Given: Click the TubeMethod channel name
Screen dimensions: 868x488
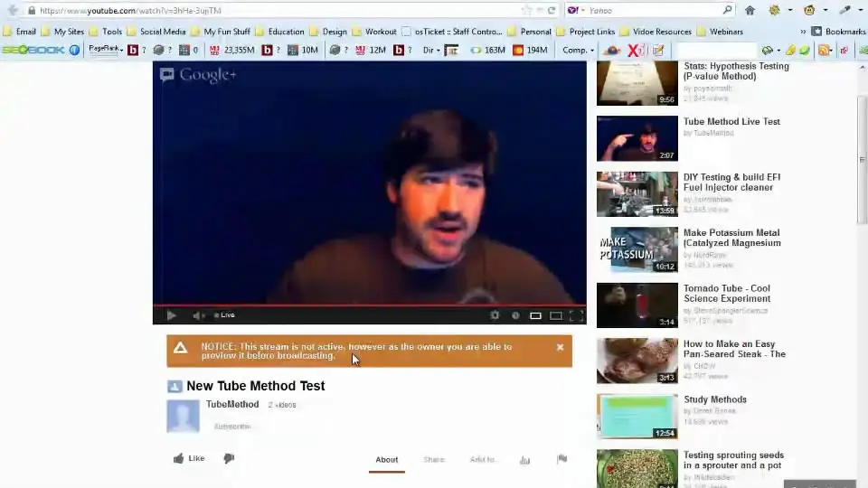Looking at the screenshot, I should [232, 404].
